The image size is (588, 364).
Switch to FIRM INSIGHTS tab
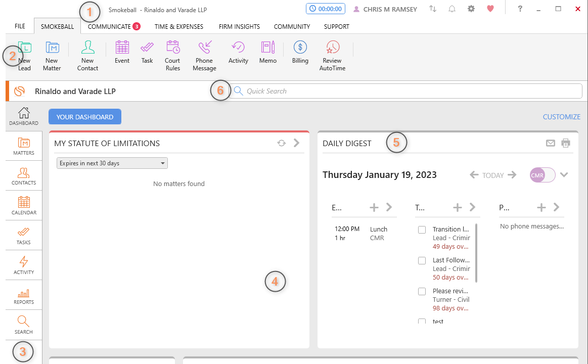pos(239,26)
